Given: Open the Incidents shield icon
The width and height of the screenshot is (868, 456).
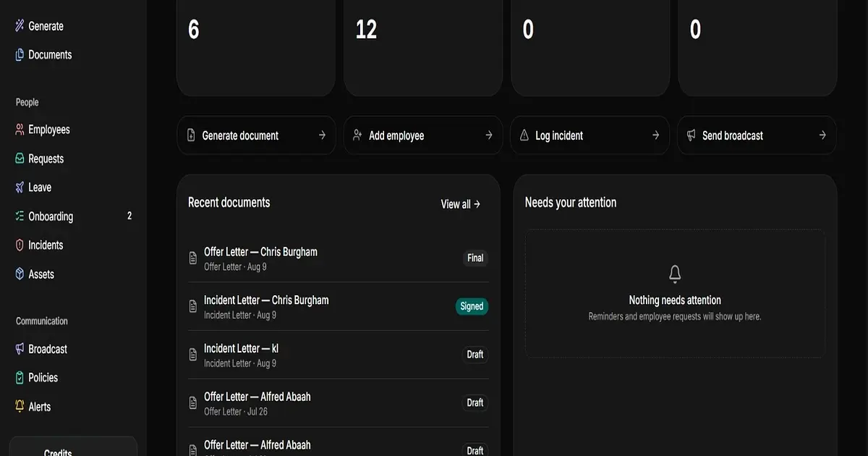Looking at the screenshot, I should coord(20,245).
